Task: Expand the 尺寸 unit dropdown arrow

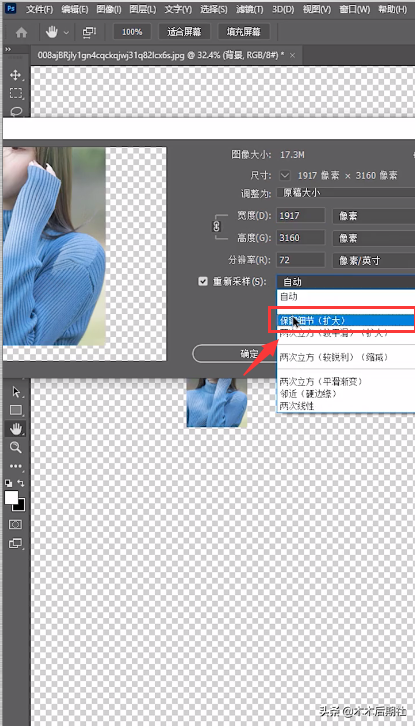Action: click(285, 175)
